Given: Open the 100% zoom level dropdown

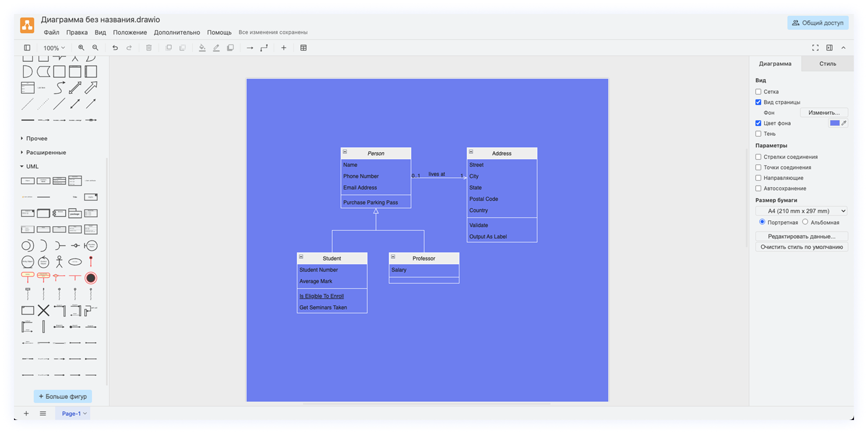Looking at the screenshot, I should pos(54,48).
